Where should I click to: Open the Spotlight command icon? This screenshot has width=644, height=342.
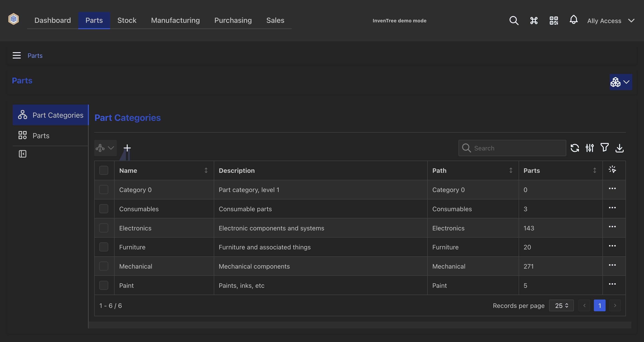(x=534, y=21)
